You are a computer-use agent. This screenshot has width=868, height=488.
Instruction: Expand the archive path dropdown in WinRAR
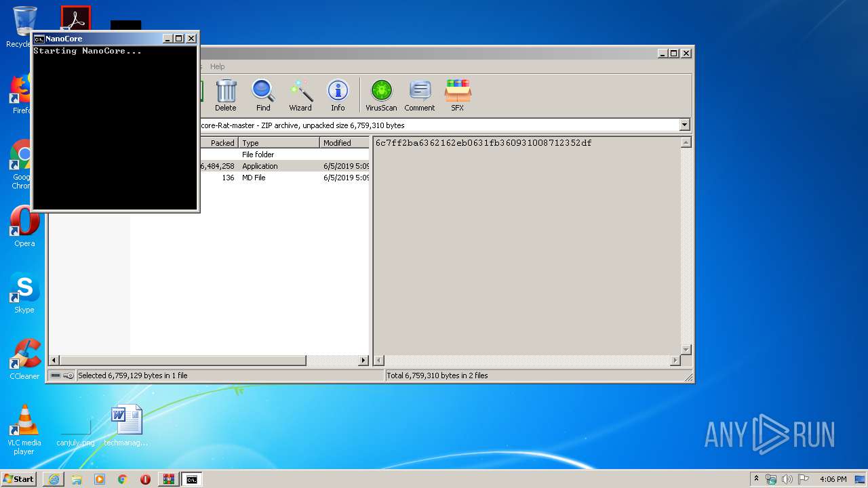[684, 125]
